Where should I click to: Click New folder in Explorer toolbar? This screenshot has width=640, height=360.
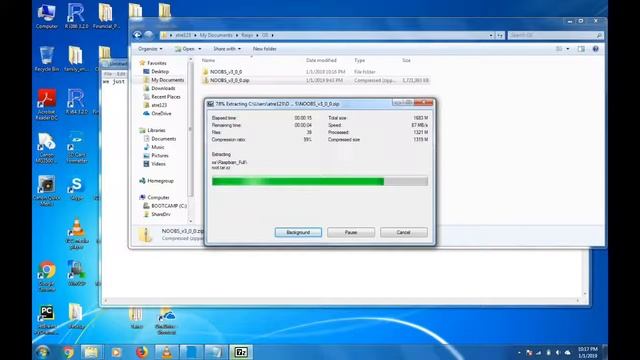click(264, 49)
